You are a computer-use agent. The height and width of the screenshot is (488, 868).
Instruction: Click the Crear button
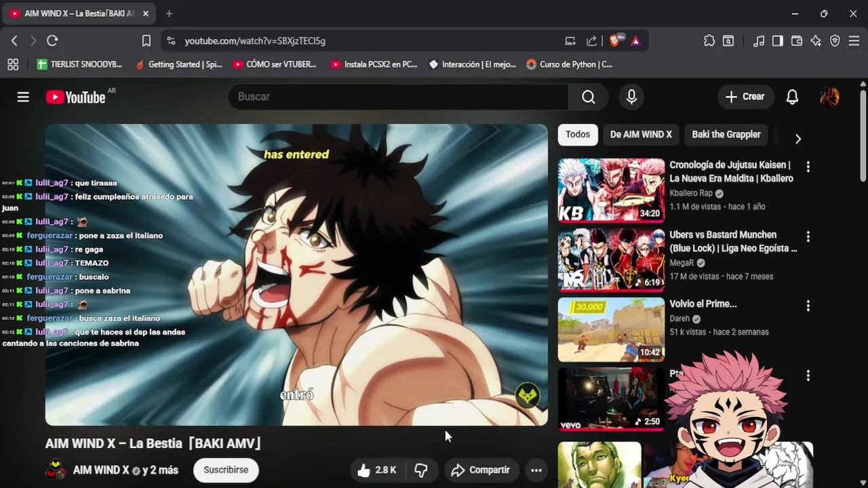pyautogui.click(x=745, y=97)
